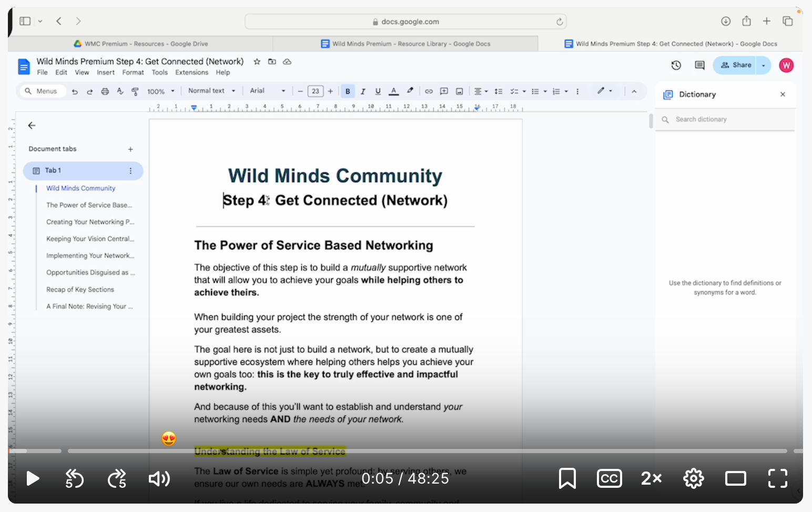Skip the video forward five seconds
Image resolution: width=812 pixels, height=512 pixels.
tap(117, 479)
